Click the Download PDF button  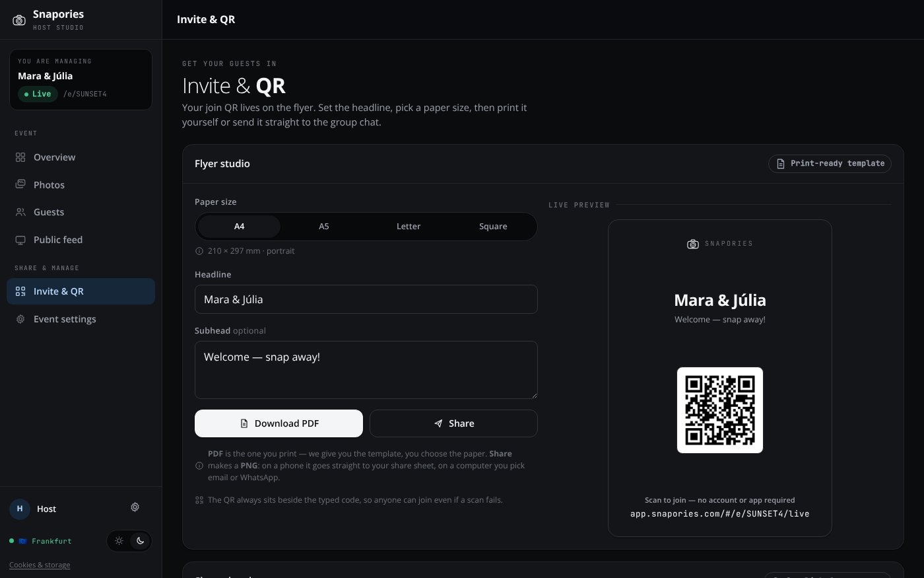pos(279,423)
